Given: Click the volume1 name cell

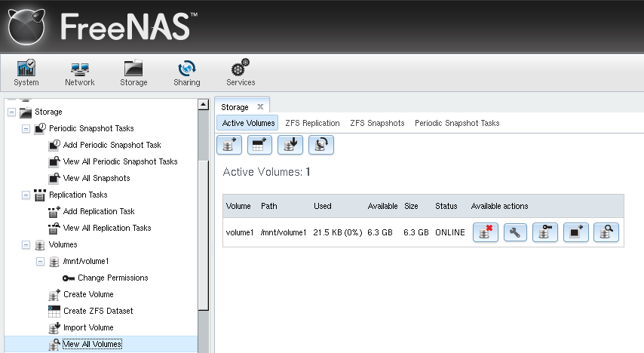Looking at the screenshot, I should (x=240, y=232).
